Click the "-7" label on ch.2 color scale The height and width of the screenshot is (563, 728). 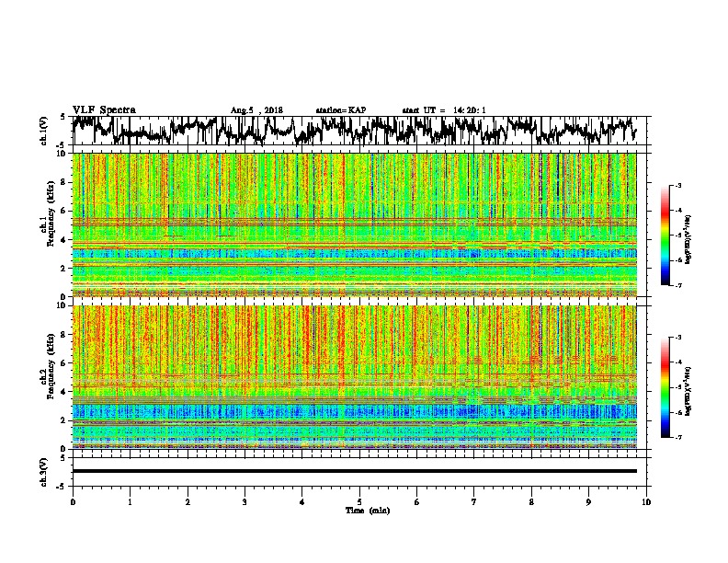[x=677, y=437]
